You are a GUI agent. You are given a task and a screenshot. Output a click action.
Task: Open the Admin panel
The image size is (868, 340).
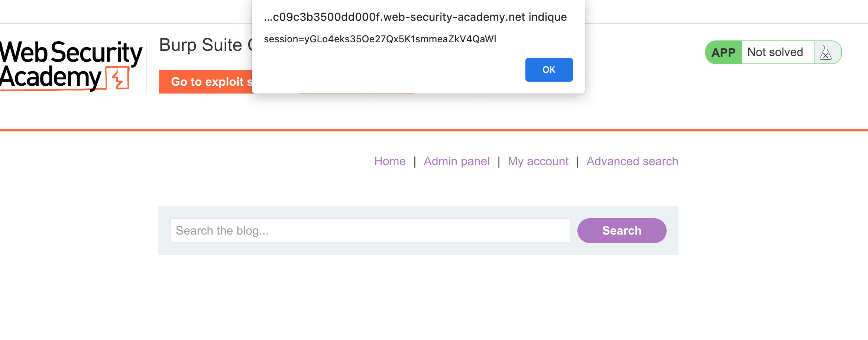(456, 161)
